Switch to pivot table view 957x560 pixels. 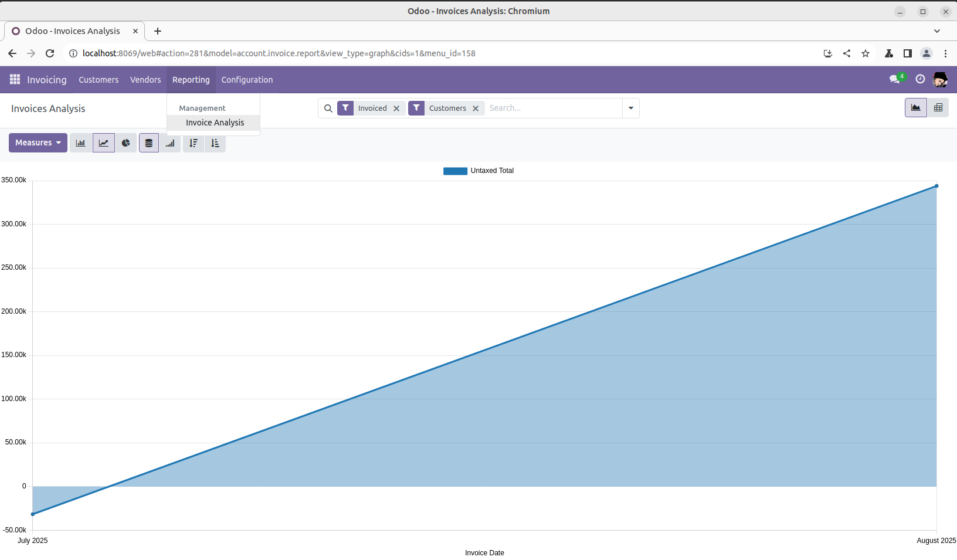[938, 108]
